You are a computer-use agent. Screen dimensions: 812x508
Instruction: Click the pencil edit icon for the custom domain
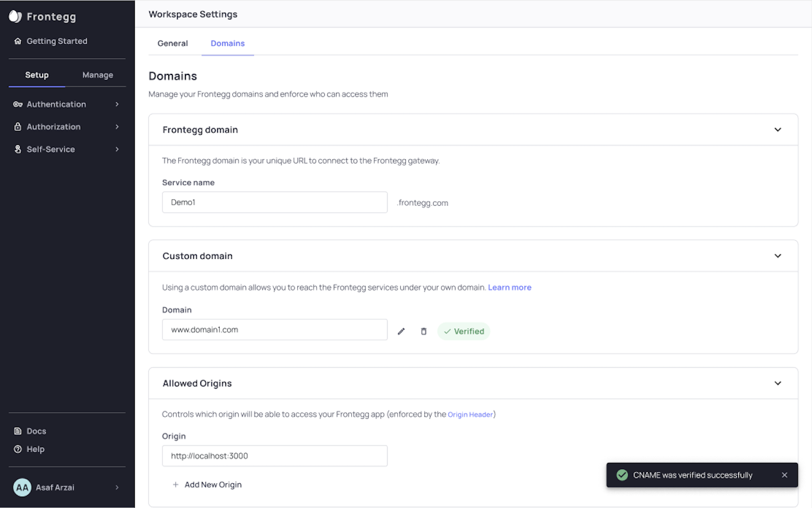(401, 332)
